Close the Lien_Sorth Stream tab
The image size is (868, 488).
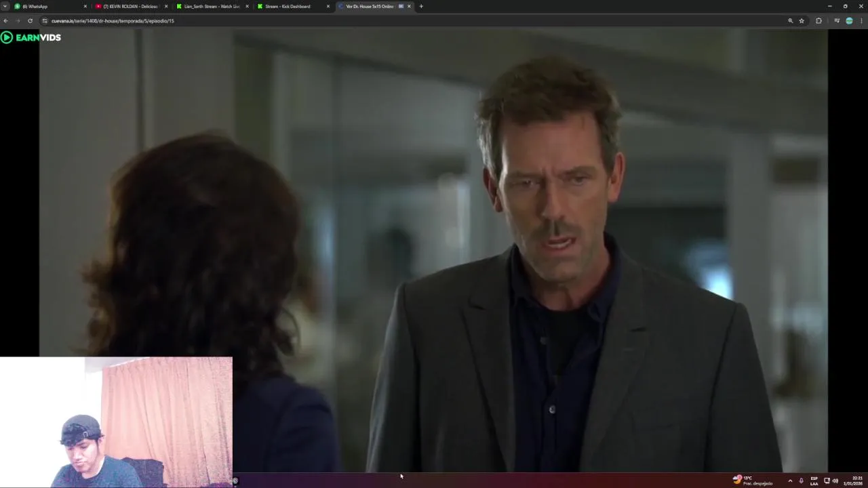click(247, 6)
